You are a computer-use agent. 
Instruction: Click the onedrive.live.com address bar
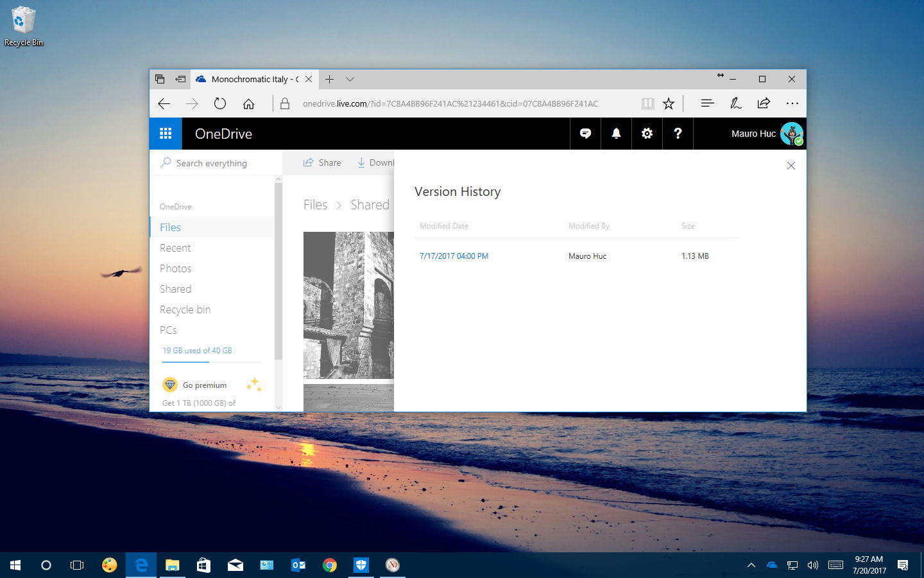pos(450,103)
